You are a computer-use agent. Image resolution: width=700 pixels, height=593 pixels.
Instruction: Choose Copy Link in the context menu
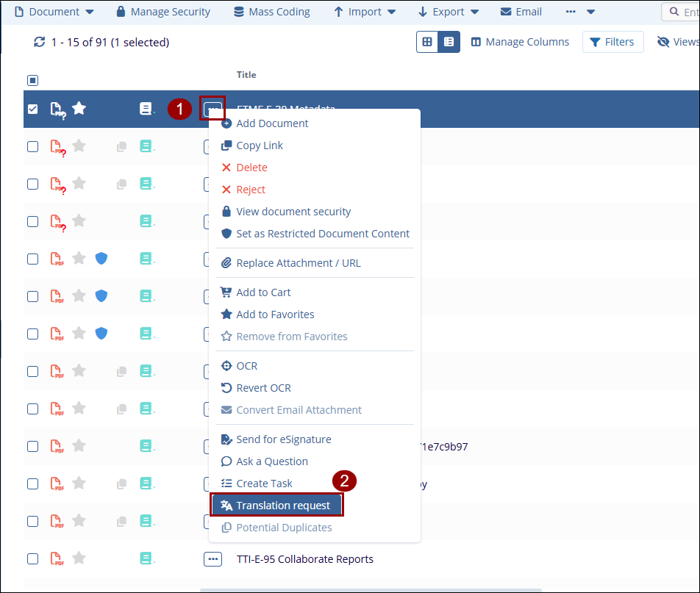(x=259, y=145)
